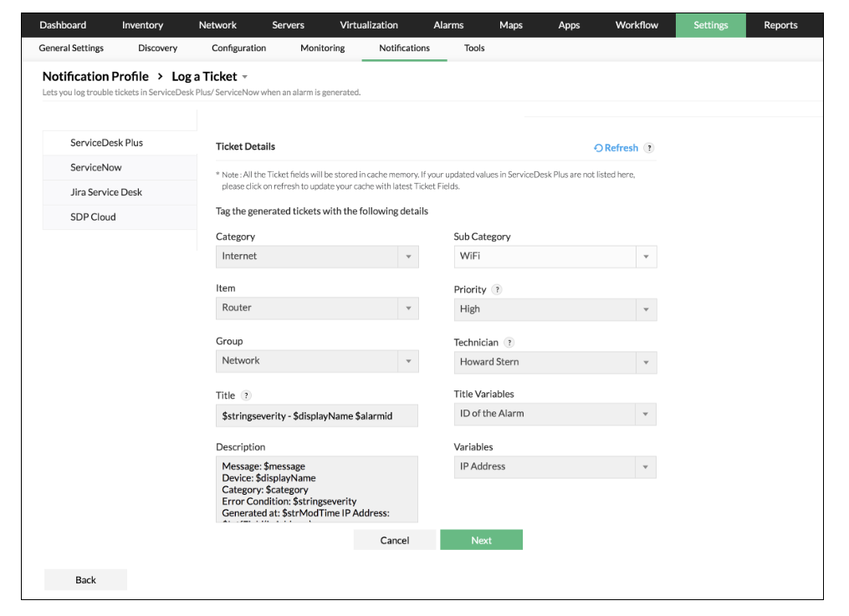Select Jira Service Desk integration

click(x=106, y=192)
